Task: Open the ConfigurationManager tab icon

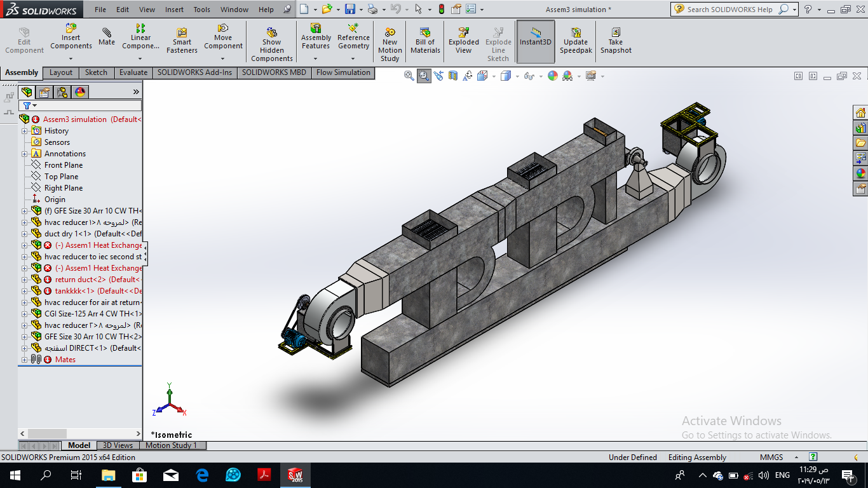Action: (62, 92)
